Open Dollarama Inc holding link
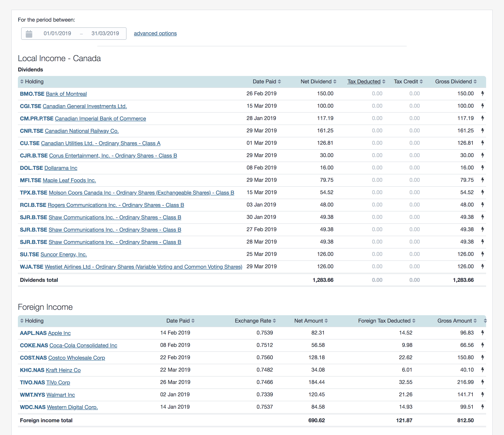Screen dimensions: 504x435 point(61,168)
